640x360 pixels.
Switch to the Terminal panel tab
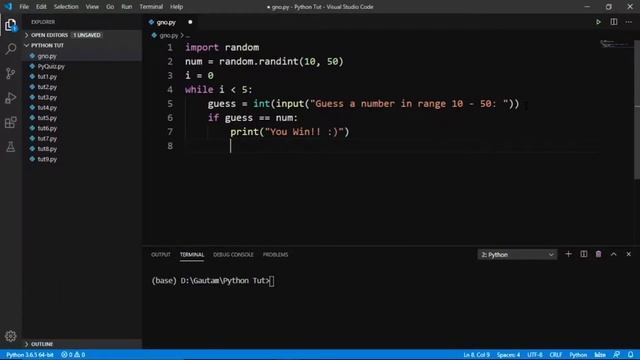click(x=192, y=254)
